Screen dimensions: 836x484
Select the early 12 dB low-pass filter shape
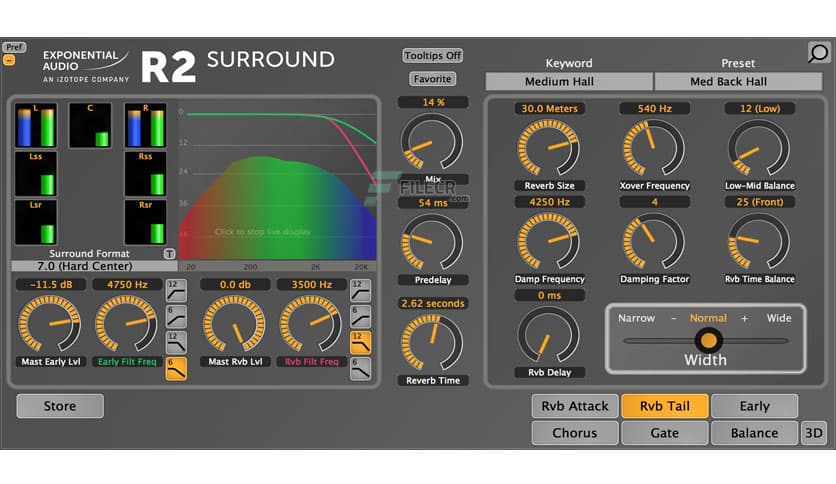[x=176, y=343]
